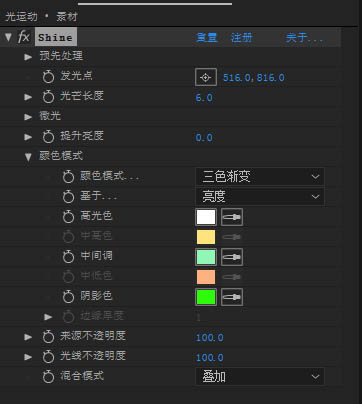362x404 pixels.
Task: Click the 复置 reset link
Action: coord(207,37)
